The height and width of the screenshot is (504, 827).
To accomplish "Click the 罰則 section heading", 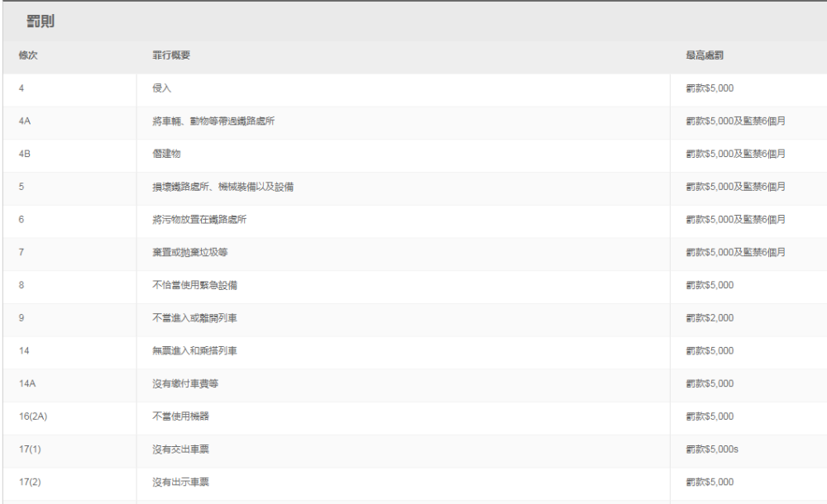I will [x=41, y=21].
